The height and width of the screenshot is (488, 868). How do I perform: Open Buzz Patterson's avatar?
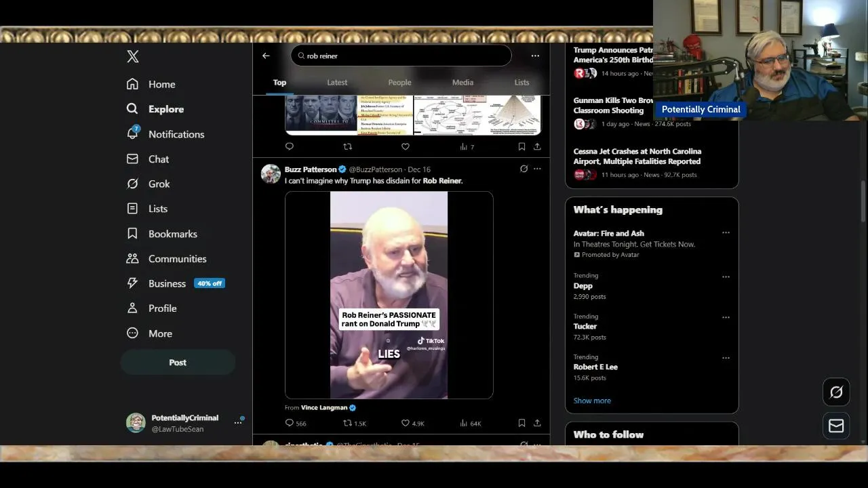[271, 174]
